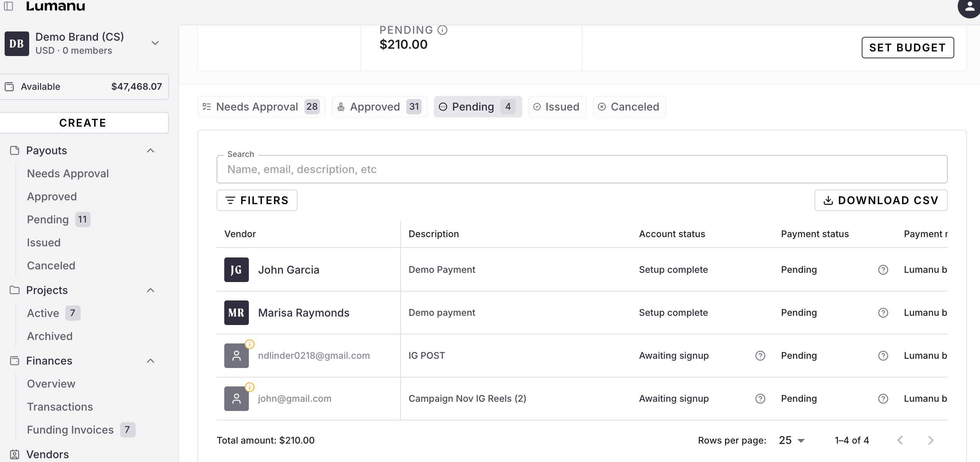
Task: Click the DOWNLOAD CSV button
Action: [881, 200]
